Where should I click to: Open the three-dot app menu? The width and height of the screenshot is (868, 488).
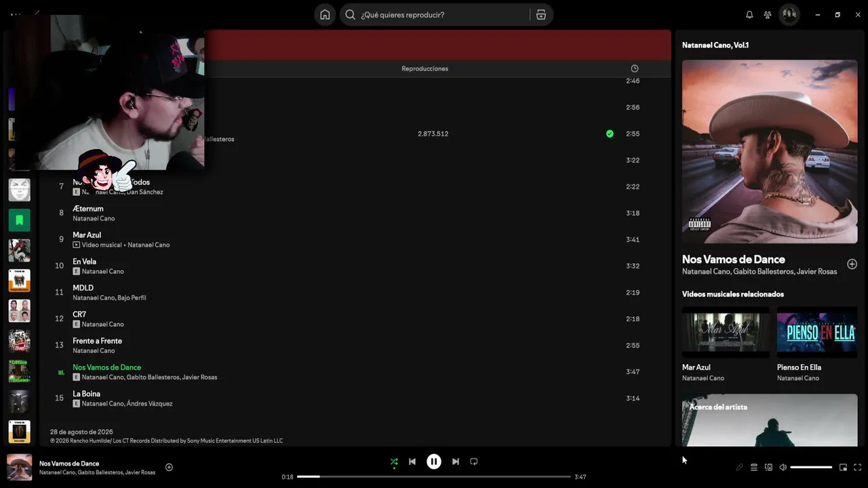pyautogui.click(x=16, y=14)
